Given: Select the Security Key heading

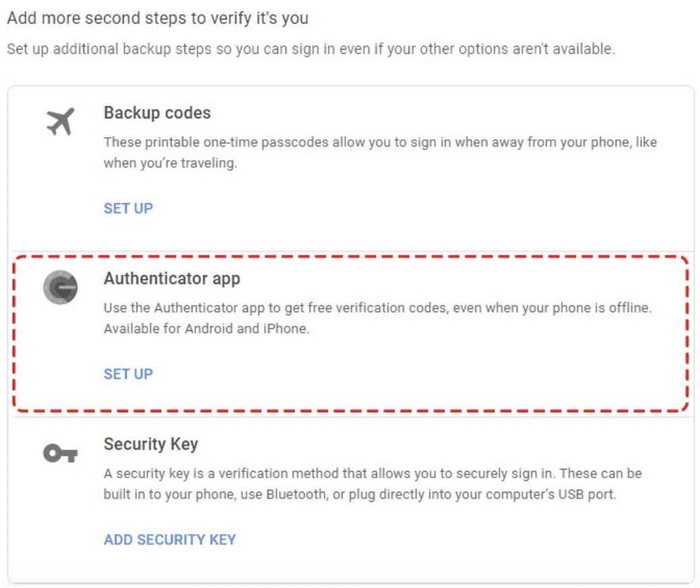Looking at the screenshot, I should point(151,444).
